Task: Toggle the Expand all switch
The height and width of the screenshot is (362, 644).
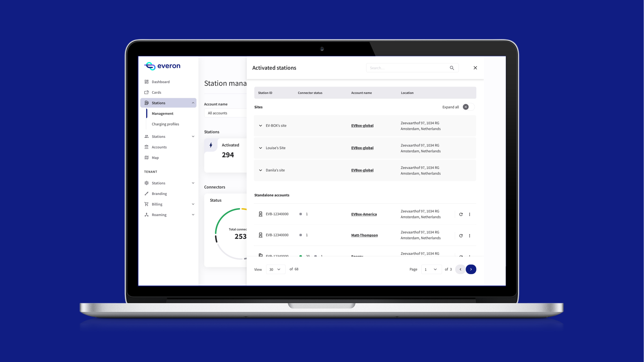Action: (x=469, y=107)
